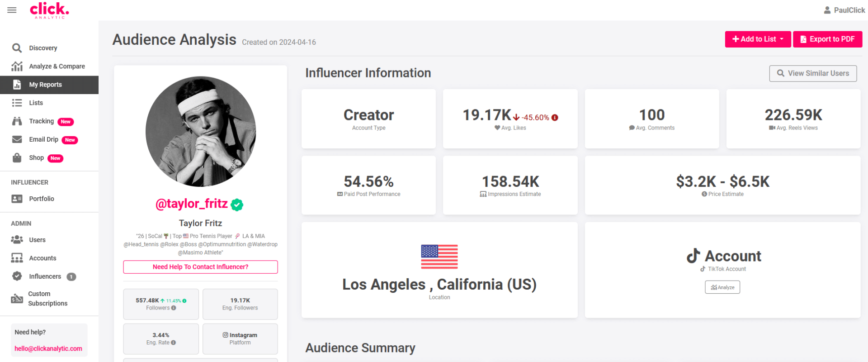Click the dollar icon by Price Estimate
Viewport: 868px width, 362px height.
point(704,194)
